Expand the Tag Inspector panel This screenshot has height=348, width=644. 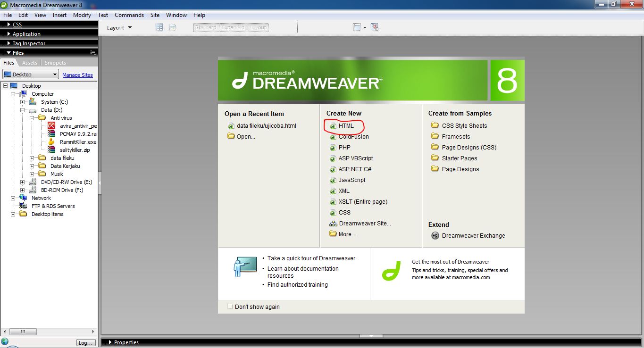coord(8,43)
